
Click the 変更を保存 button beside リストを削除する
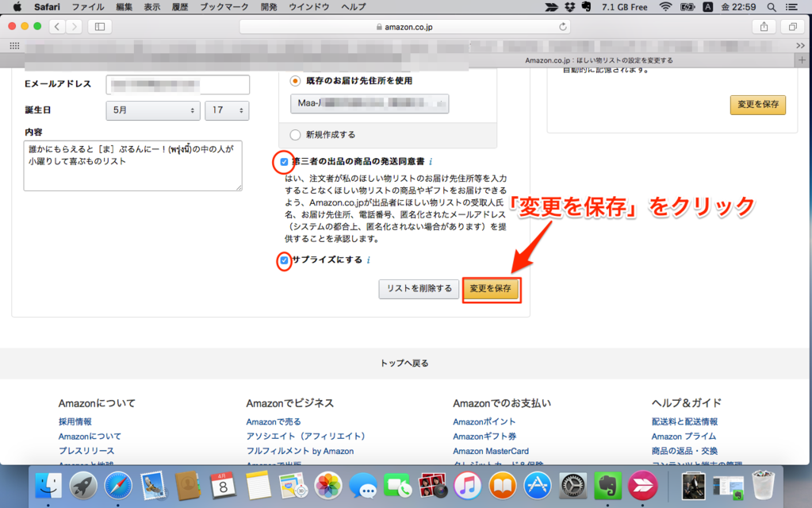(x=490, y=289)
